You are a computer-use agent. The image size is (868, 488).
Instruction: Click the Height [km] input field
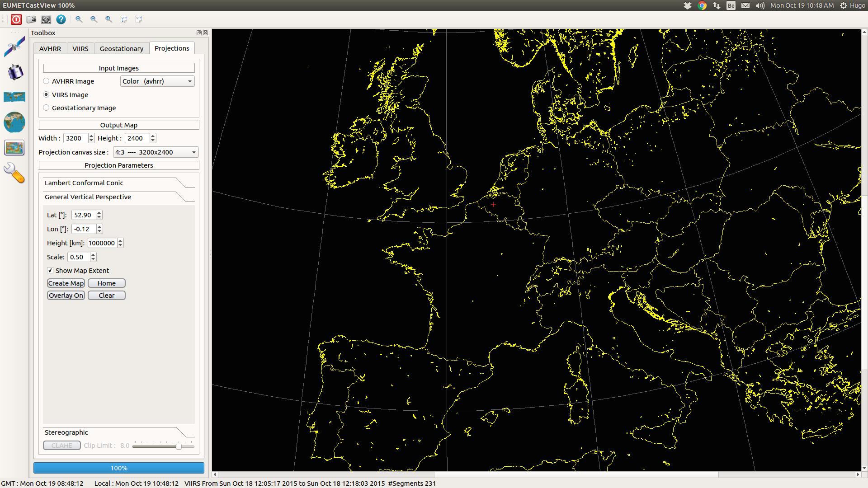pyautogui.click(x=102, y=243)
